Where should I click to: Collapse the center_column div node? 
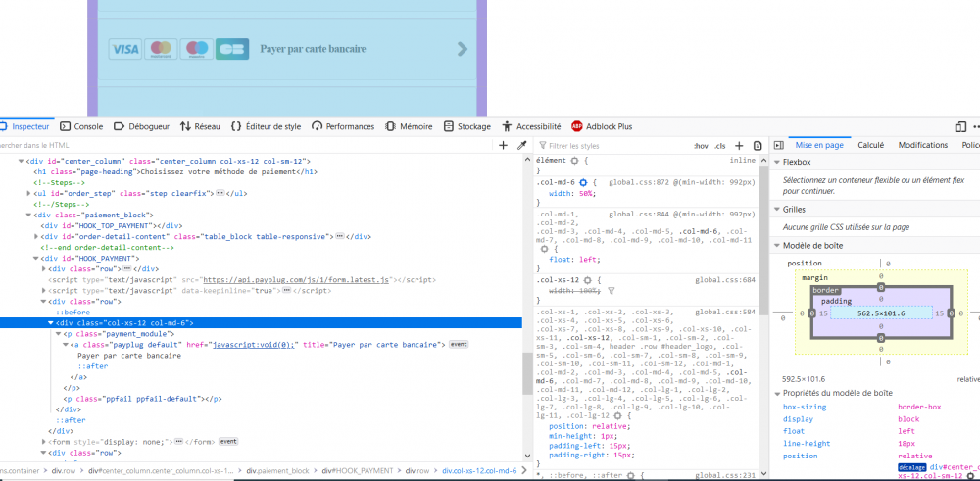[21, 162]
